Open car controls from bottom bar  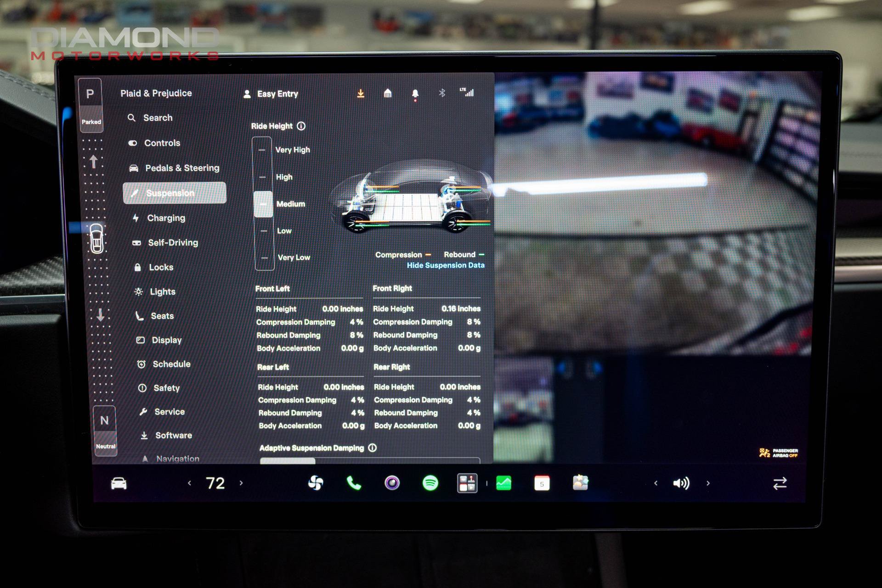click(x=119, y=483)
